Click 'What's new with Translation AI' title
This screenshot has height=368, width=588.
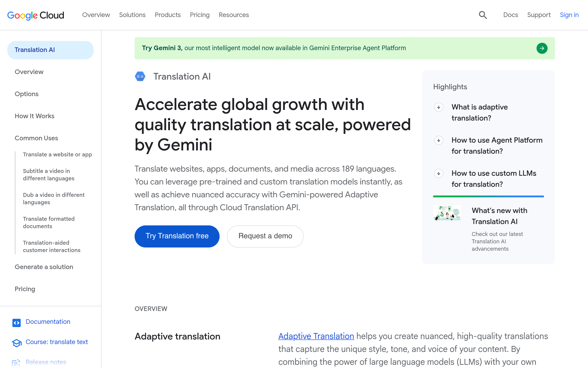click(x=499, y=216)
